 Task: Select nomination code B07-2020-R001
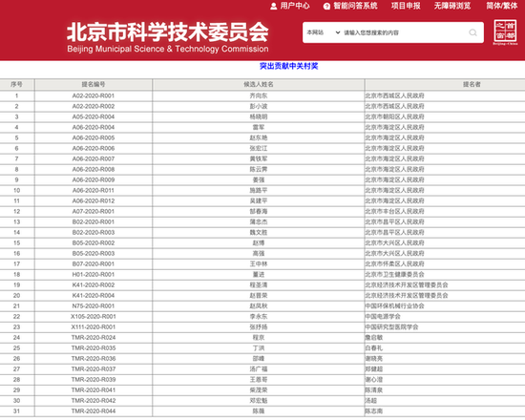pyautogui.click(x=94, y=263)
